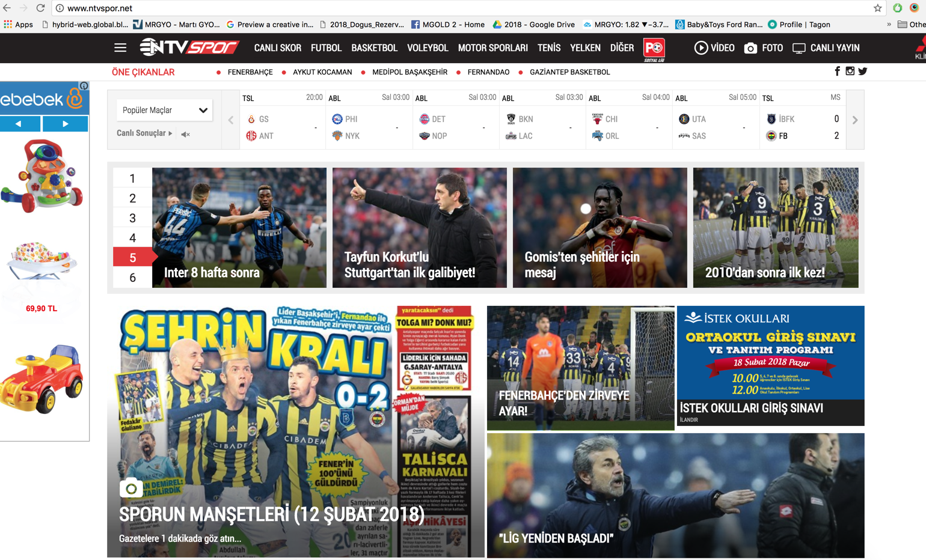Viewport: 926px width, 560px height.
Task: Open Lig Yeniden Başladı story
Action: point(676,496)
